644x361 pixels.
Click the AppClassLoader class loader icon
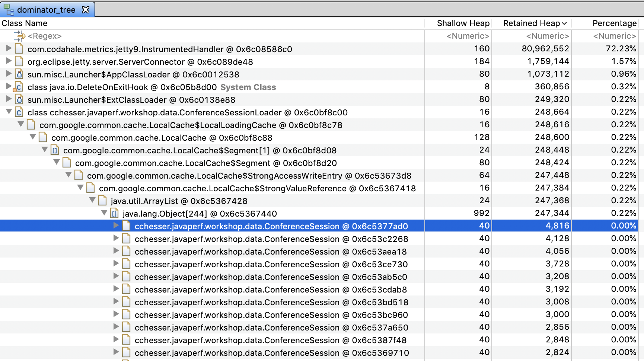19,74
